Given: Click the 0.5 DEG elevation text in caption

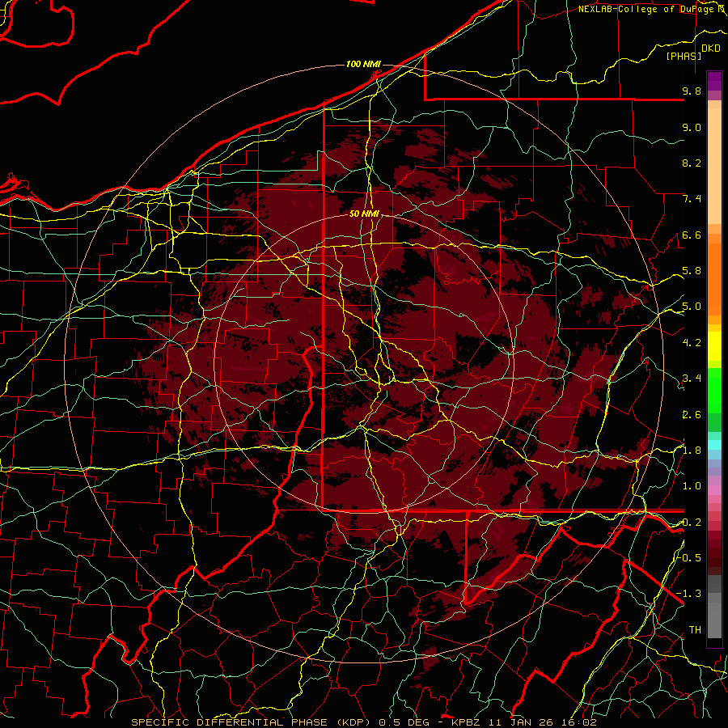Looking at the screenshot, I should [x=402, y=722].
